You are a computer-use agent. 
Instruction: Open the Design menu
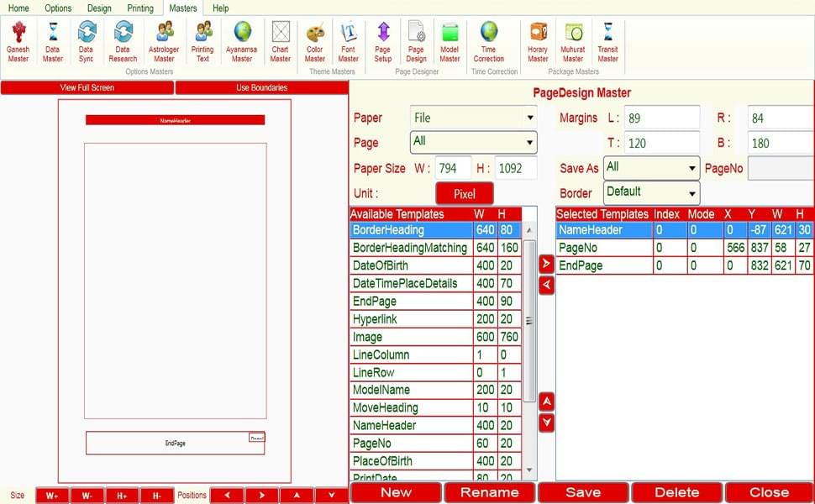[x=99, y=8]
